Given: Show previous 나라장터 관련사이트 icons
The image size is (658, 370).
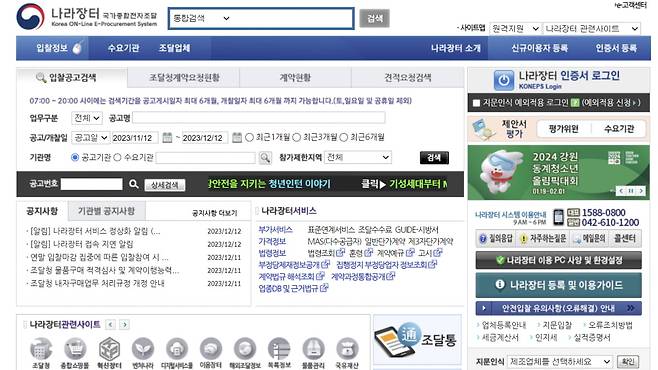Looking at the screenshot, I should [x=110, y=324].
